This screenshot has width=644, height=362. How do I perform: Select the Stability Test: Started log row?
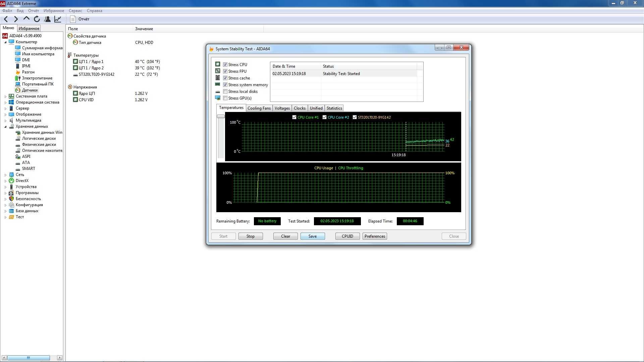pos(344,74)
